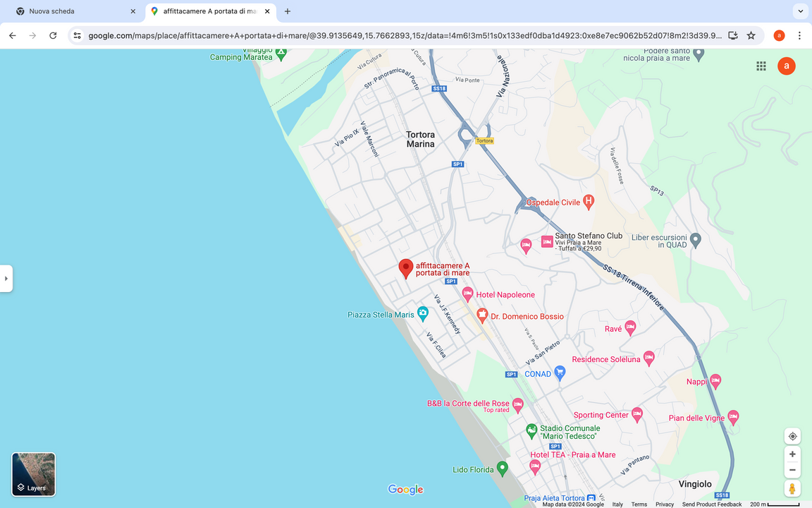812x508 pixels.
Task: Bookmark this page with the star icon
Action: coord(751,35)
